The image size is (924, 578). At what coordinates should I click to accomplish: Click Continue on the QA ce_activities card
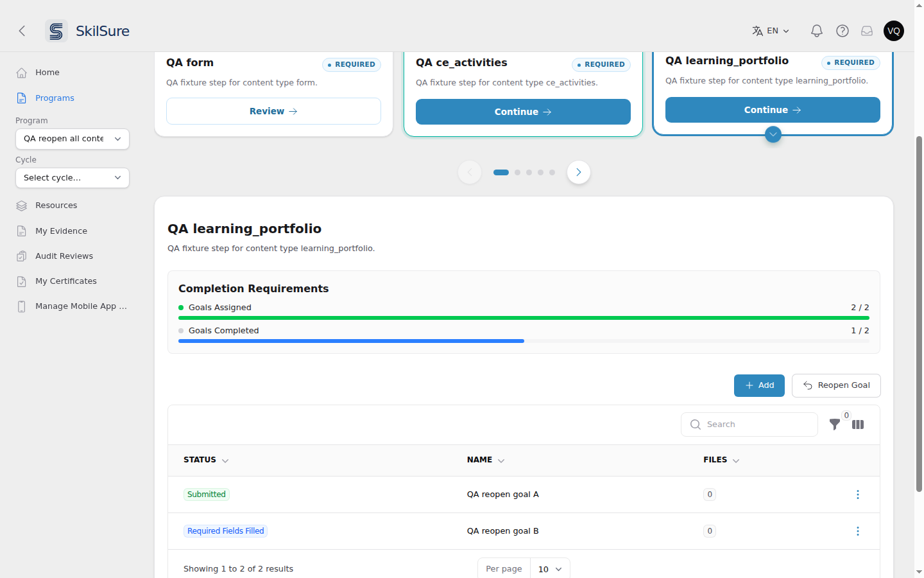523,112
